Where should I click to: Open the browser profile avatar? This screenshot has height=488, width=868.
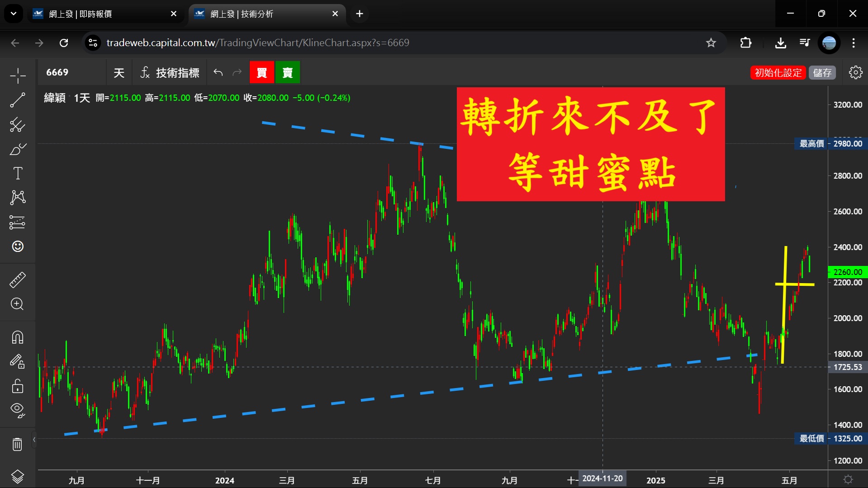pyautogui.click(x=829, y=43)
